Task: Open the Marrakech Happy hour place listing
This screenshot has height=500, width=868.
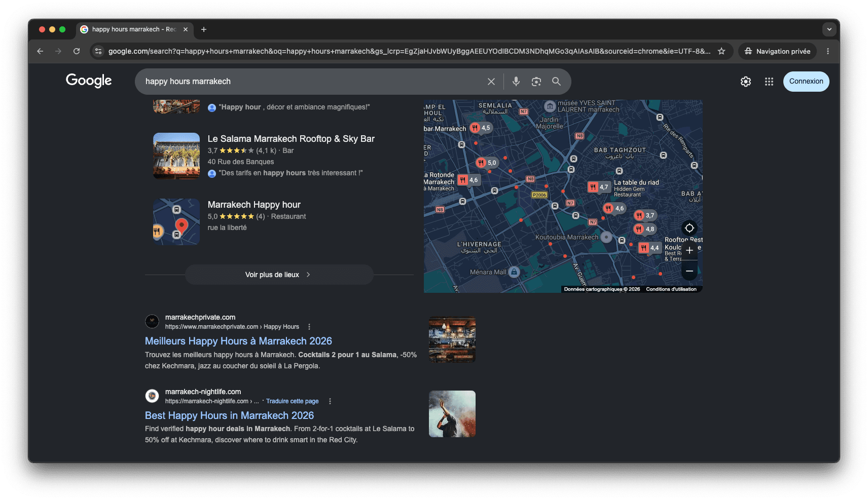Action: click(x=254, y=205)
